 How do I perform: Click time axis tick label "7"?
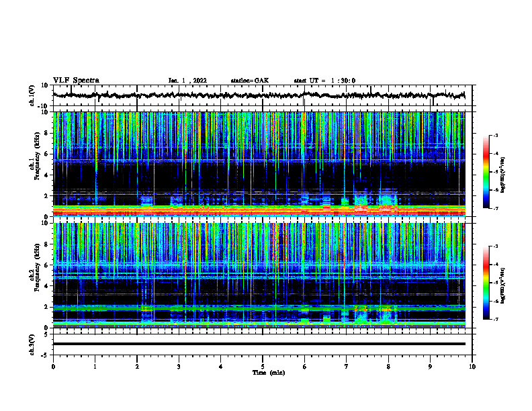pyautogui.click(x=347, y=367)
